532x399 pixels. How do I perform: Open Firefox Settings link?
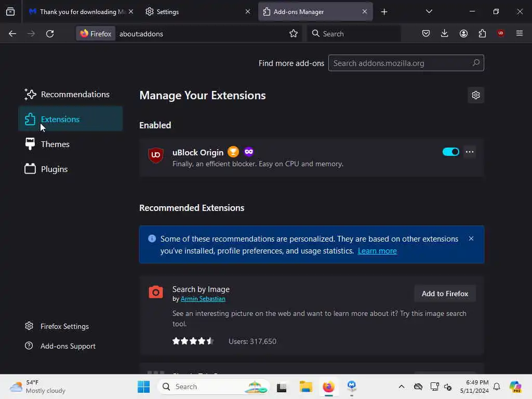(x=57, y=326)
